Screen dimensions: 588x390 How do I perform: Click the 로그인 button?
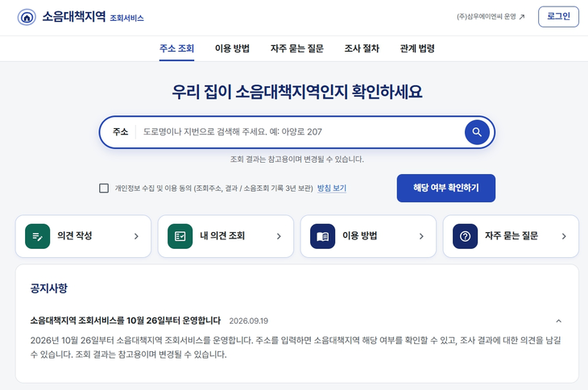pyautogui.click(x=558, y=16)
